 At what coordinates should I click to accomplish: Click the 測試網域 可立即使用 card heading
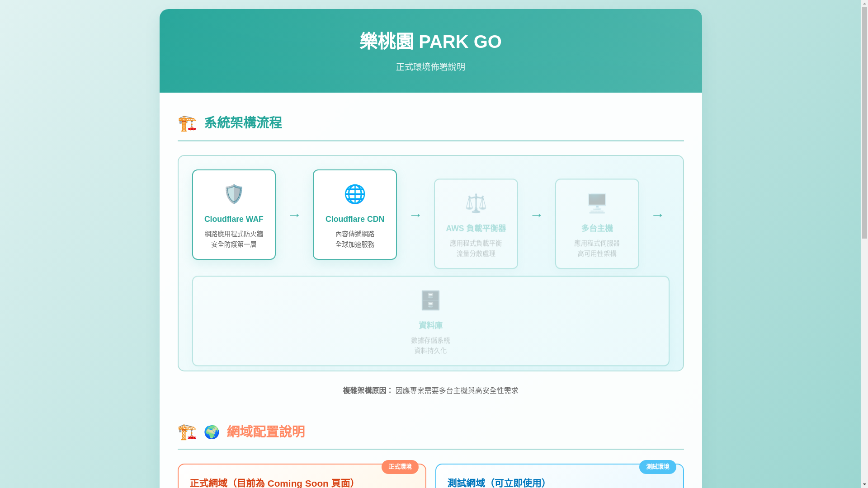tap(497, 483)
